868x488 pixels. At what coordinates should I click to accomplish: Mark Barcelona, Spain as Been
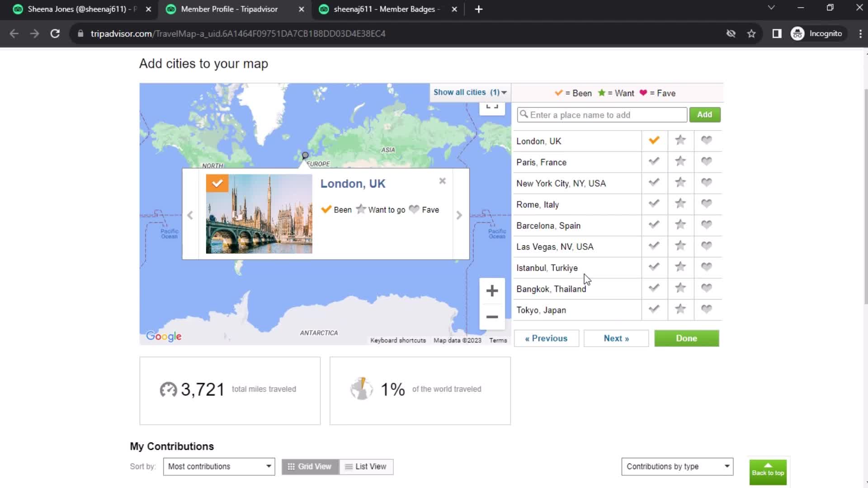coord(654,225)
